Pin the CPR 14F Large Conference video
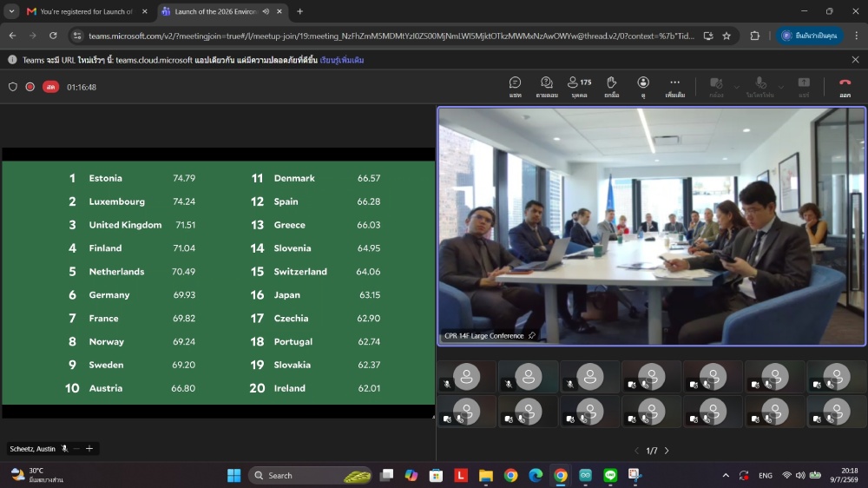 click(x=531, y=336)
